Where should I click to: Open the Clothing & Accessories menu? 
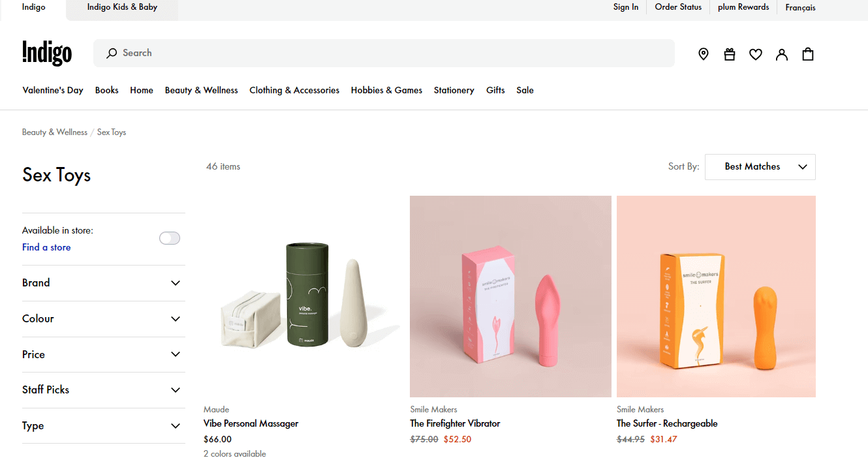294,91
